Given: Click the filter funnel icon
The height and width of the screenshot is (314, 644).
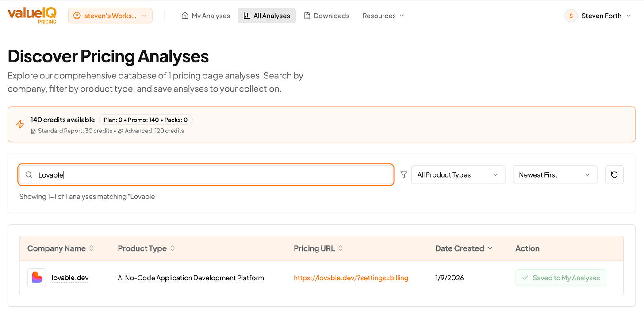Looking at the screenshot, I should [x=403, y=174].
